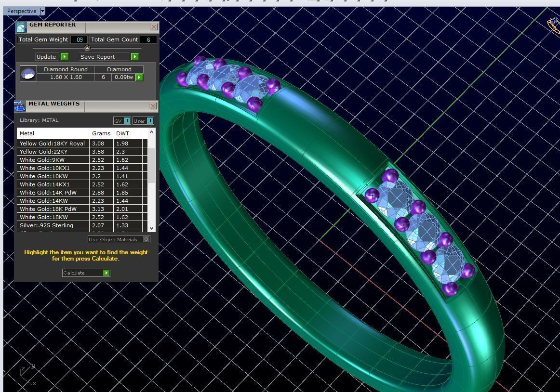Click the 3.58 grams cell for 22KY
The height and width of the screenshot is (392, 560).
[x=101, y=152]
